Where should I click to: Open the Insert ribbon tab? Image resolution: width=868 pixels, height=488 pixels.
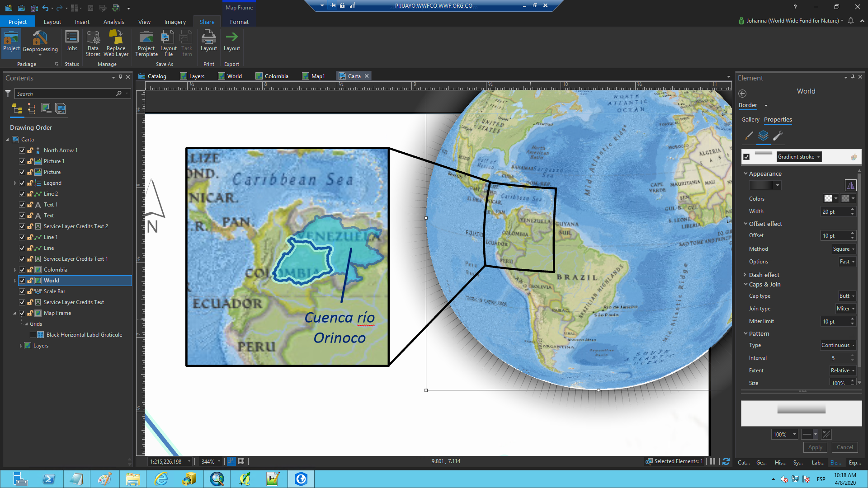click(82, 22)
